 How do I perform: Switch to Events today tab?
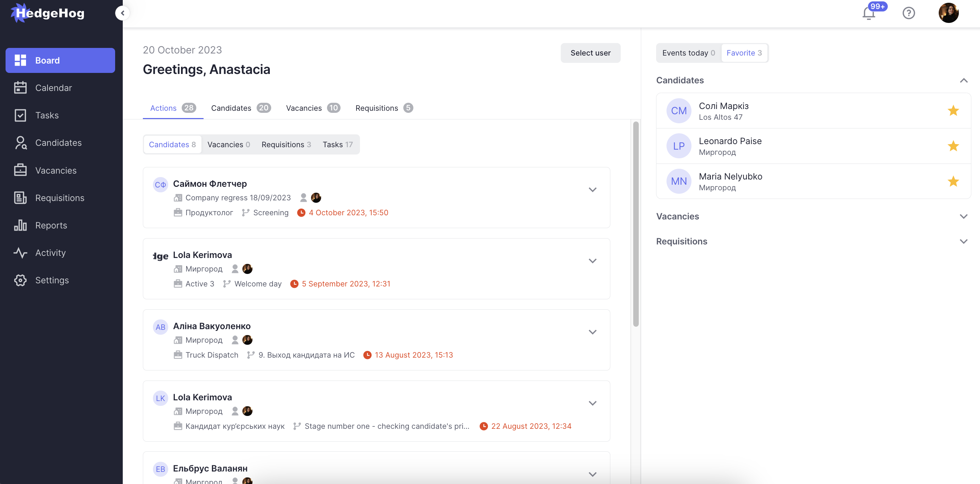point(688,53)
